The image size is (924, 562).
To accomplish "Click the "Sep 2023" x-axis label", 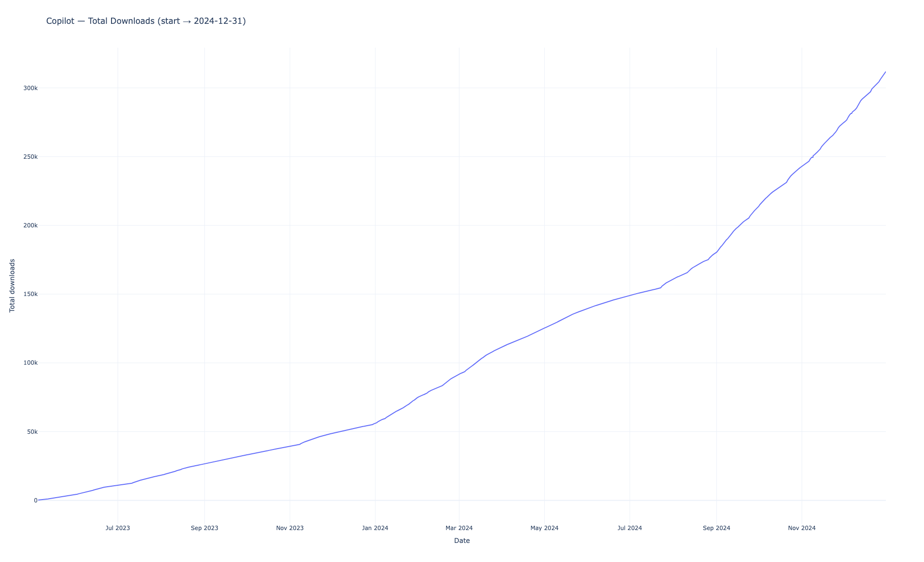I will [204, 528].
